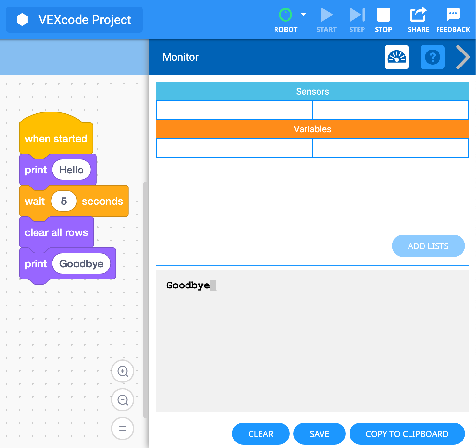Zoom in on the workspace
Image resolution: width=476 pixels, height=448 pixels.
[122, 371]
